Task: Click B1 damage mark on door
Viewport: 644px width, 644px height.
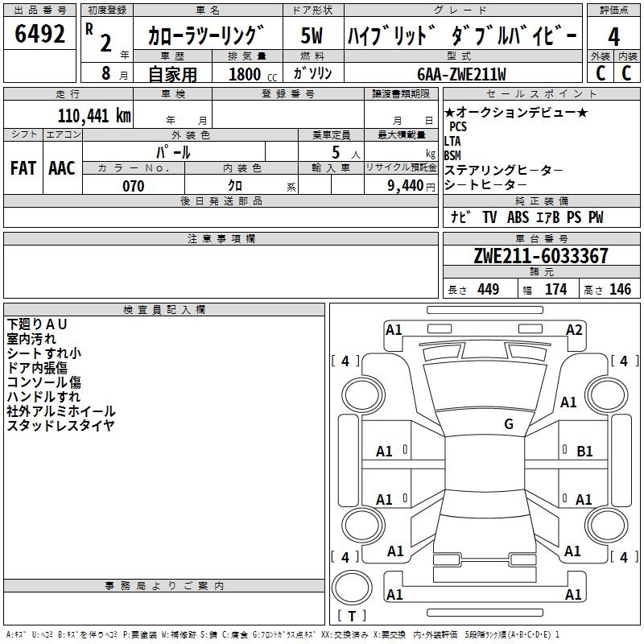Action: pyautogui.click(x=584, y=452)
